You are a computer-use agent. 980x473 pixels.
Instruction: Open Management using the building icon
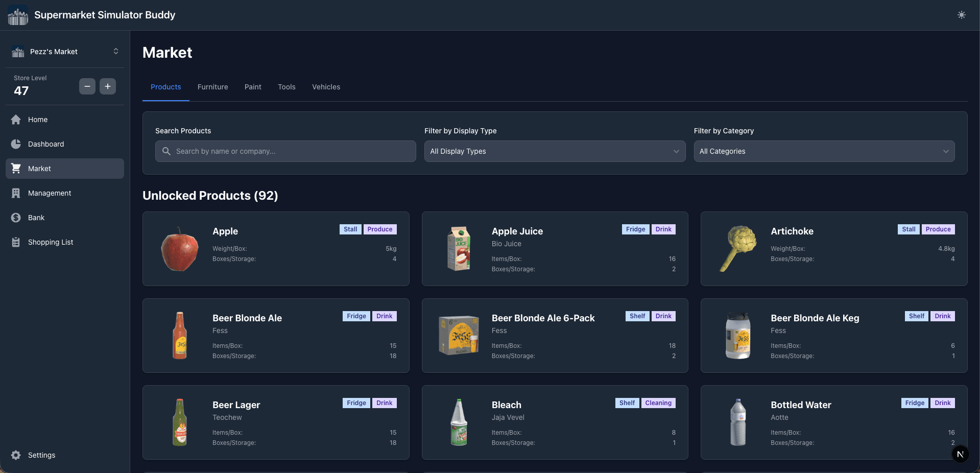tap(16, 193)
